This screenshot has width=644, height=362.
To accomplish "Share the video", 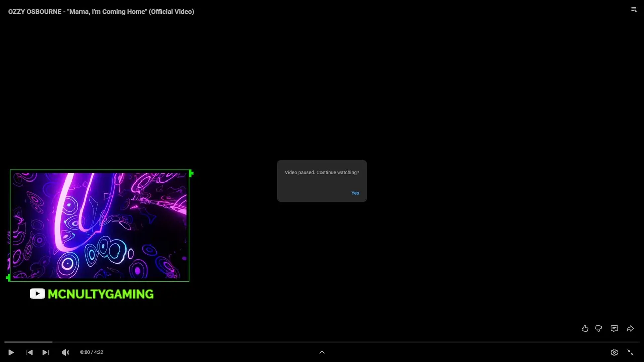I will coord(630,328).
